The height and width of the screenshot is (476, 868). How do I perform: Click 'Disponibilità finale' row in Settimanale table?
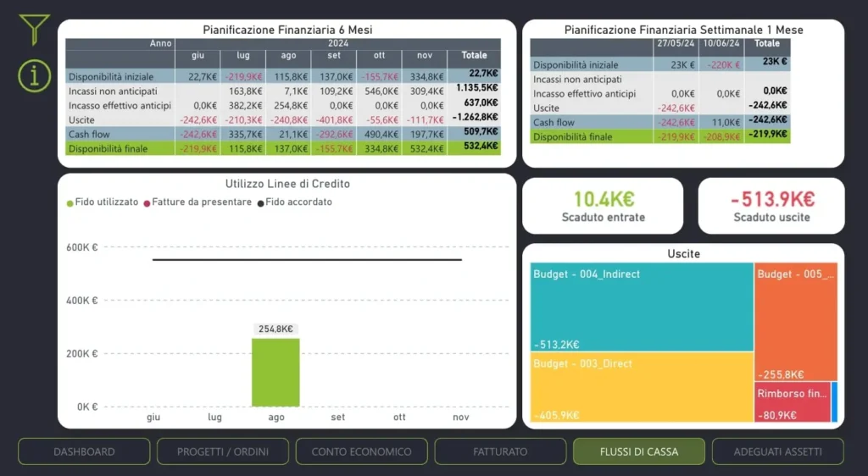click(659, 136)
